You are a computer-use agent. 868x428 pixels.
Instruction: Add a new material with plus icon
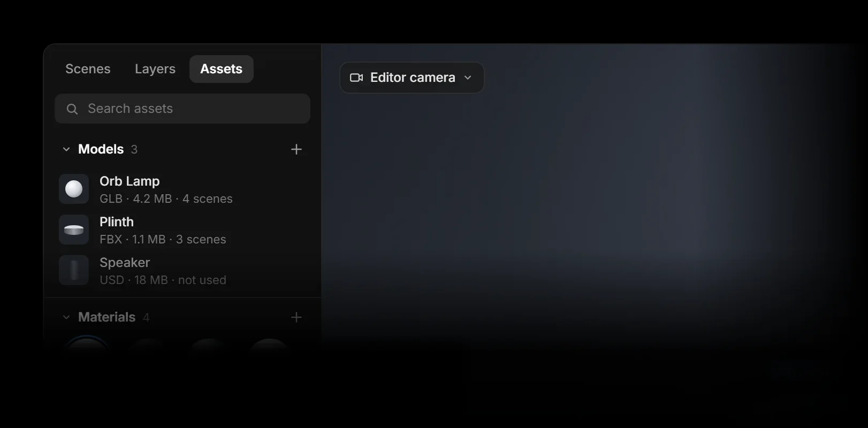click(x=296, y=317)
